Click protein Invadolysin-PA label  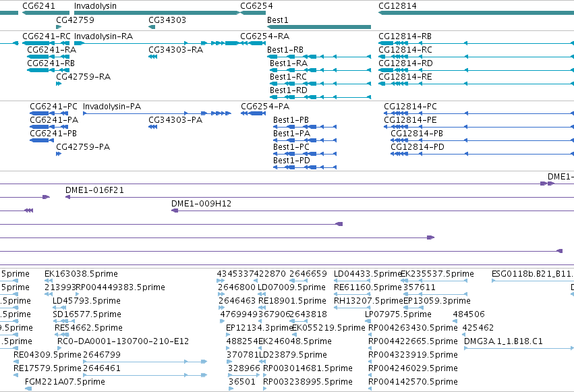(112, 107)
